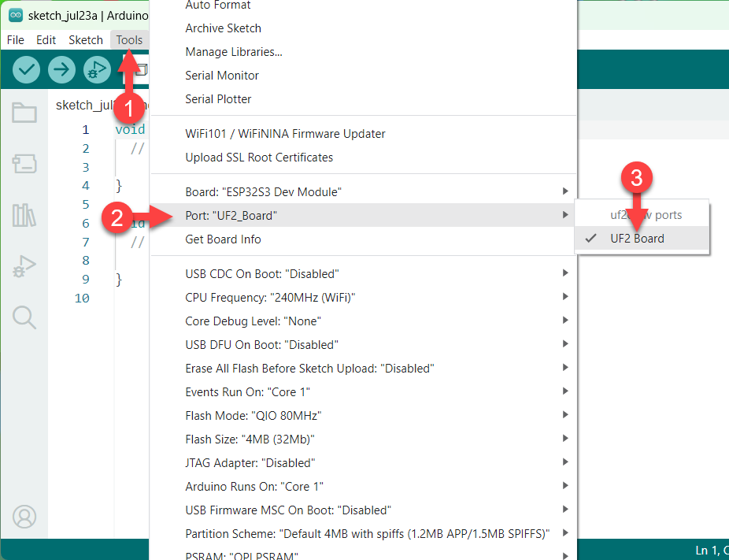
Task: Expand Partition Scheme "Default 4MB with spiffs" submenu
Action: (x=364, y=534)
